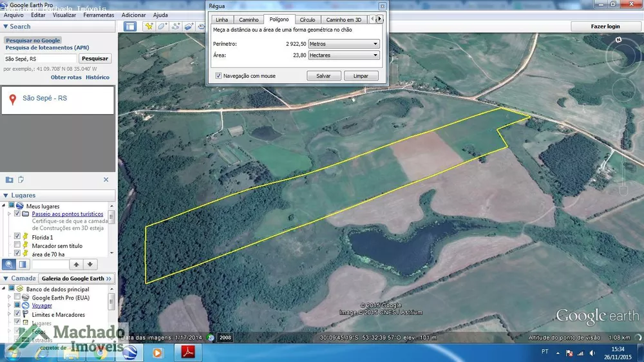Image resolution: width=644 pixels, height=362 pixels.
Task: Expand Limites e Marcadores layer node
Action: coord(9,314)
